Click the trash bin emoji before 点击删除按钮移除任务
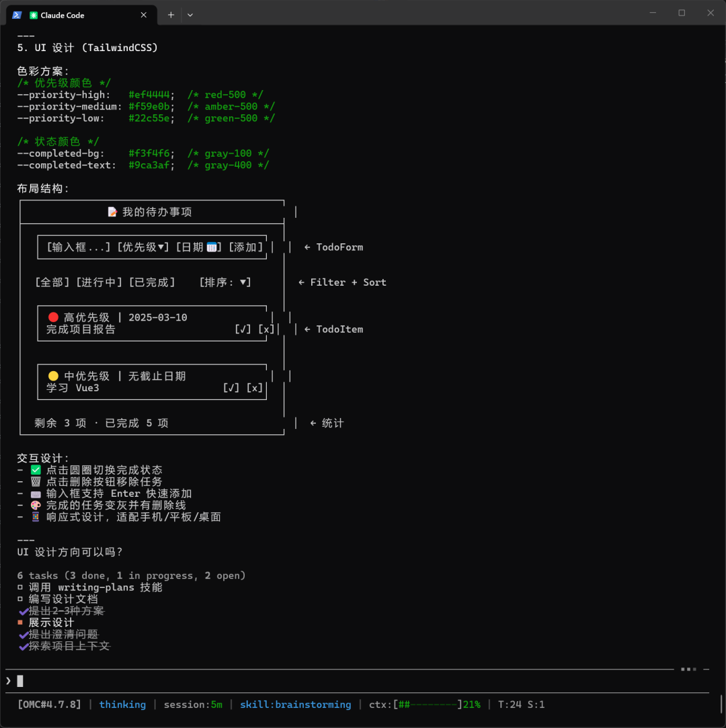The width and height of the screenshot is (726, 728). [36, 481]
